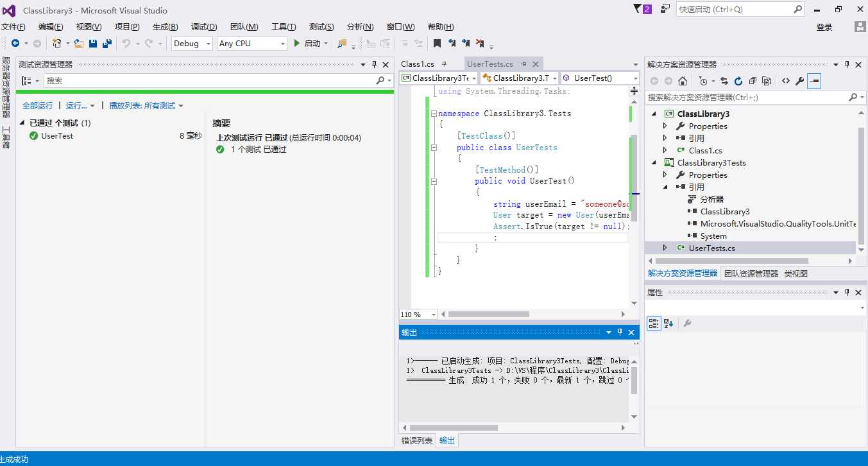Toggle auto-hide pin on Solution Explorer panel
This screenshot has width=868, height=466.
(847, 64)
